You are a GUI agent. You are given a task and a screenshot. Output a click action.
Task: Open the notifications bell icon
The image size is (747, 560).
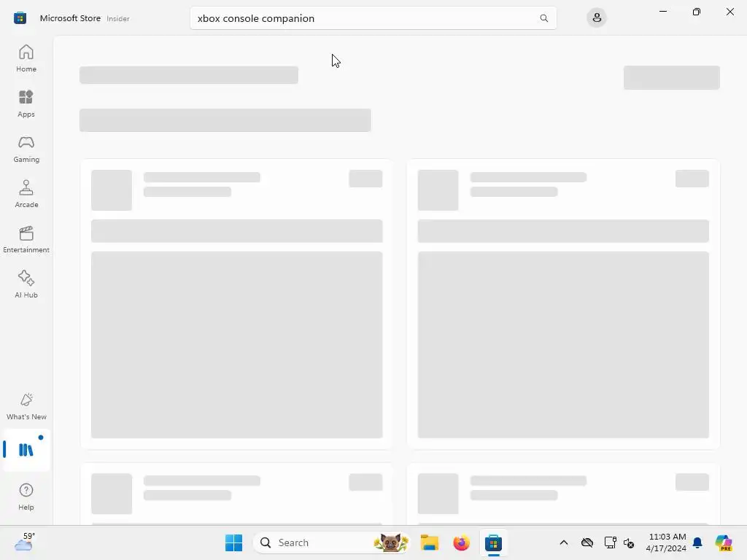pyautogui.click(x=697, y=542)
